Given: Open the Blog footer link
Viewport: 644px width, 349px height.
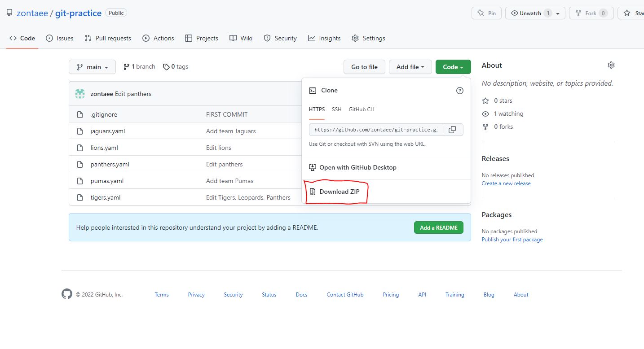Looking at the screenshot, I should pyautogui.click(x=489, y=295).
